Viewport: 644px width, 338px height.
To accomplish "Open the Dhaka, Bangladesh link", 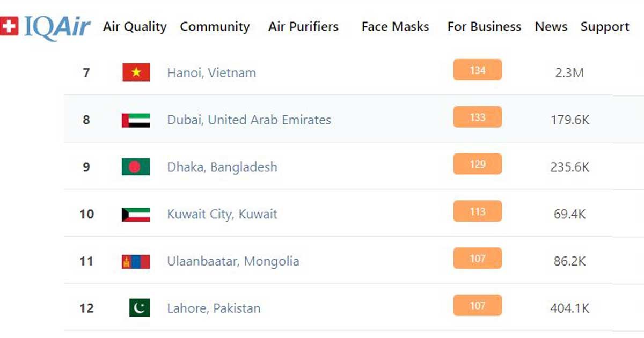I will pyautogui.click(x=222, y=167).
